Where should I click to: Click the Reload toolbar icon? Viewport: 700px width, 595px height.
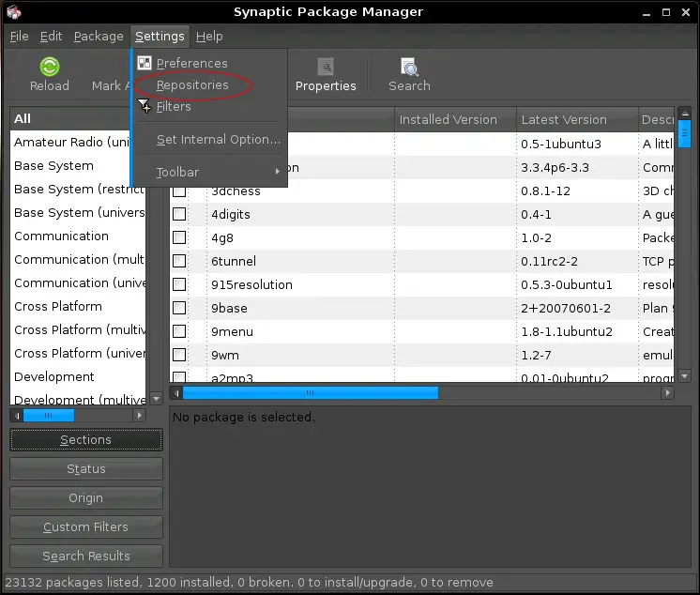(50, 67)
